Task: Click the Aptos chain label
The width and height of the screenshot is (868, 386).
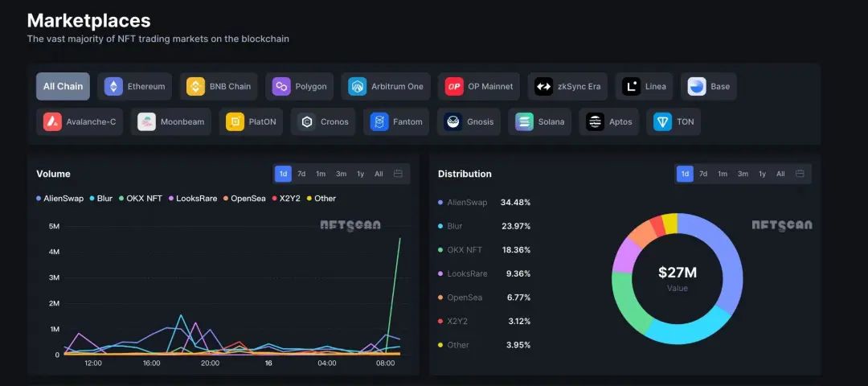Action: click(620, 122)
